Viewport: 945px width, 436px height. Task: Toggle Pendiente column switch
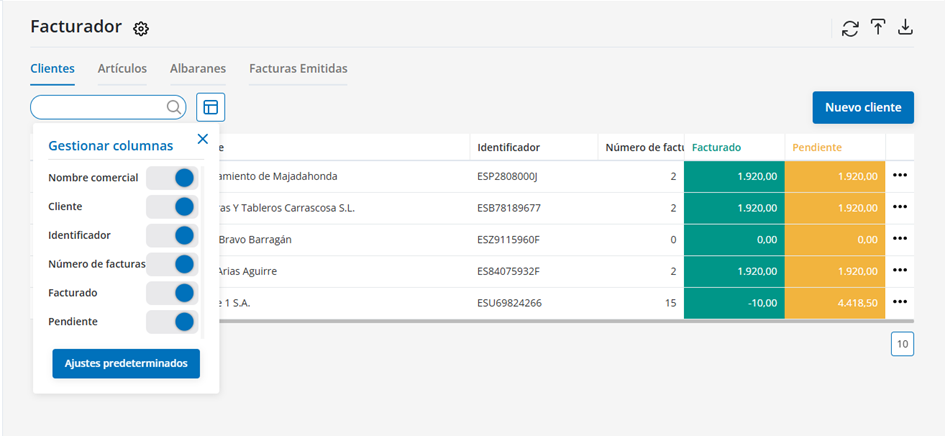click(x=172, y=322)
